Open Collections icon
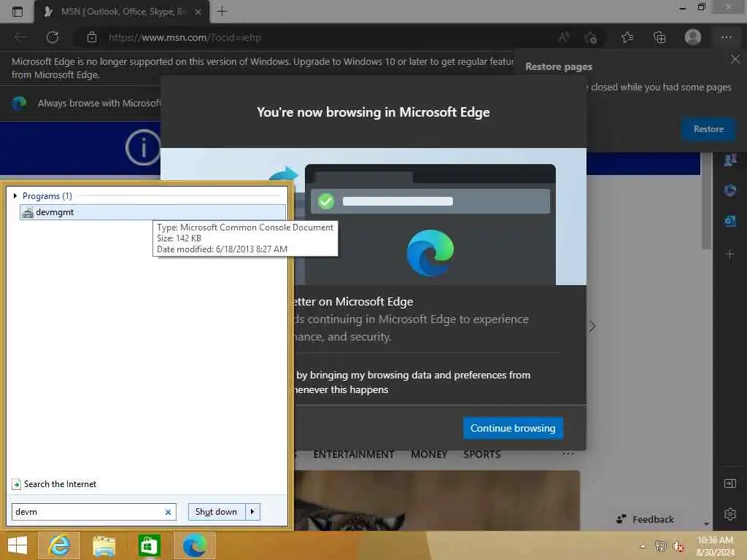Image resolution: width=747 pixels, height=560 pixels. [659, 37]
